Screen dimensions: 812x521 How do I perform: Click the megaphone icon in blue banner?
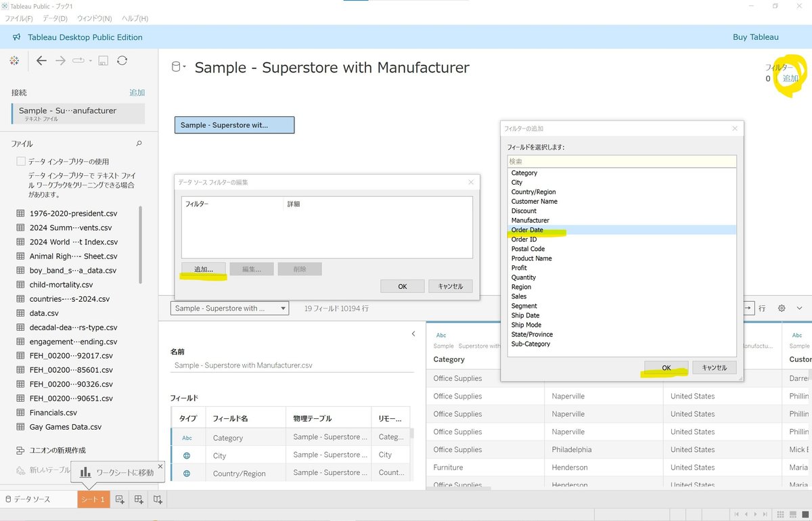[x=16, y=37]
